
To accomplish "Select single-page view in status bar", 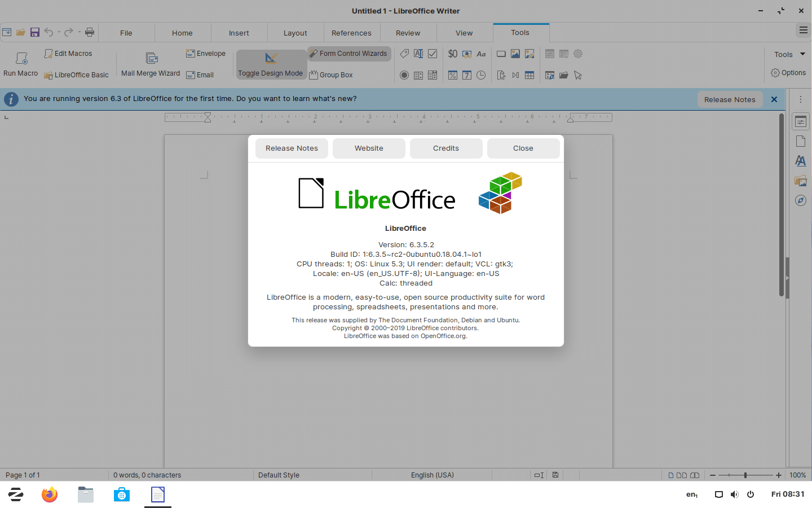I will pos(671,475).
